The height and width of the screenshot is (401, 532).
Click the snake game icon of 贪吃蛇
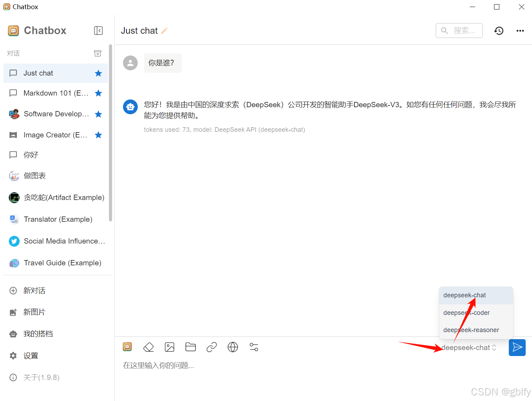(x=14, y=198)
